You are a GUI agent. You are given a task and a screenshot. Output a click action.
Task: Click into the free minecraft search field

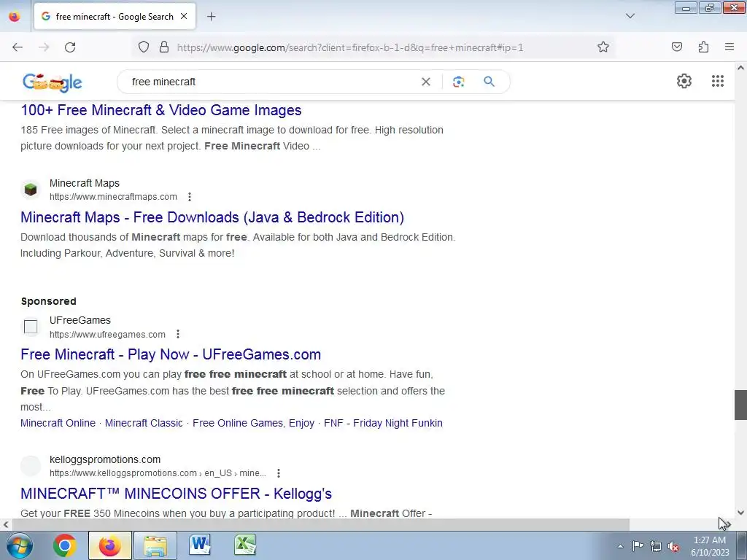tap(271, 82)
